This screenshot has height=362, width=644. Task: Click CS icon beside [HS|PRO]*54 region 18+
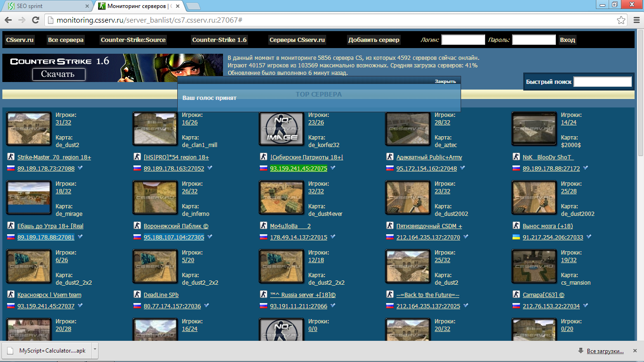coord(137,157)
